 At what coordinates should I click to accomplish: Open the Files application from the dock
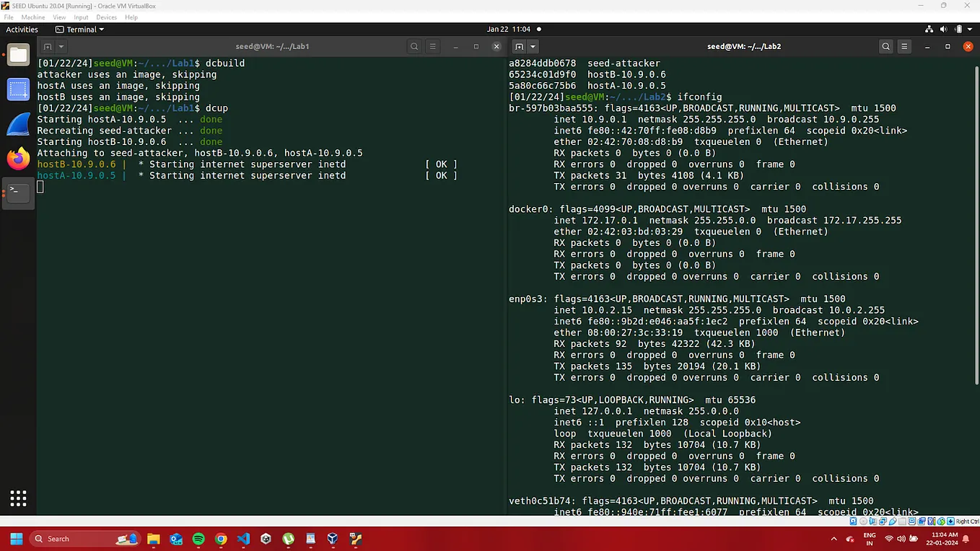click(18, 54)
